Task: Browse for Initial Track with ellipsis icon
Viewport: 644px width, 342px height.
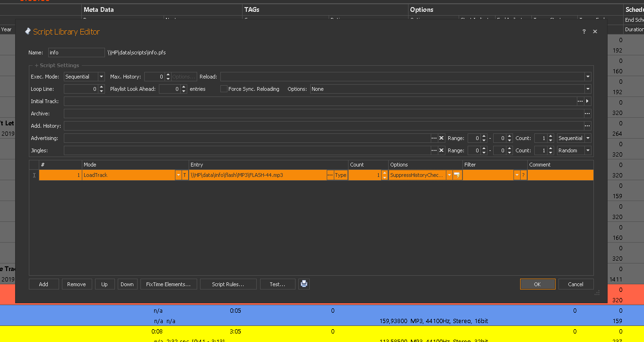Action: coord(580,101)
